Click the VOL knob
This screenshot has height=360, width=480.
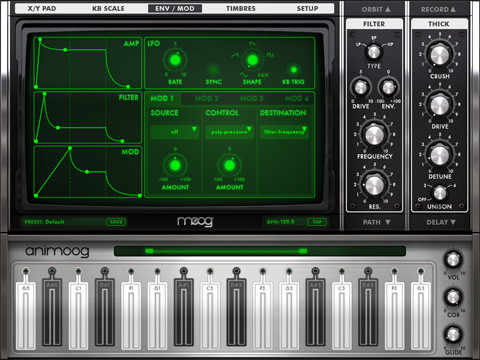453,259
